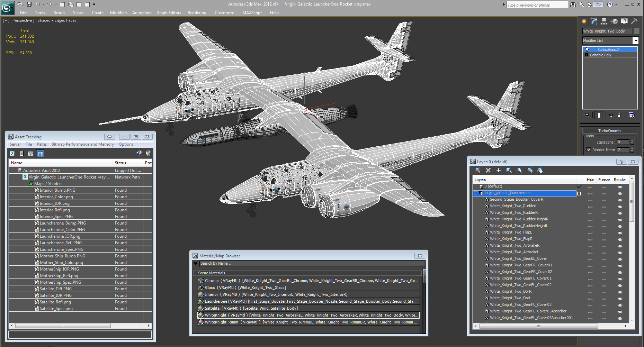
Task: Toggle Hide for White_Knight_Two_RudderL
Action: tap(590, 207)
